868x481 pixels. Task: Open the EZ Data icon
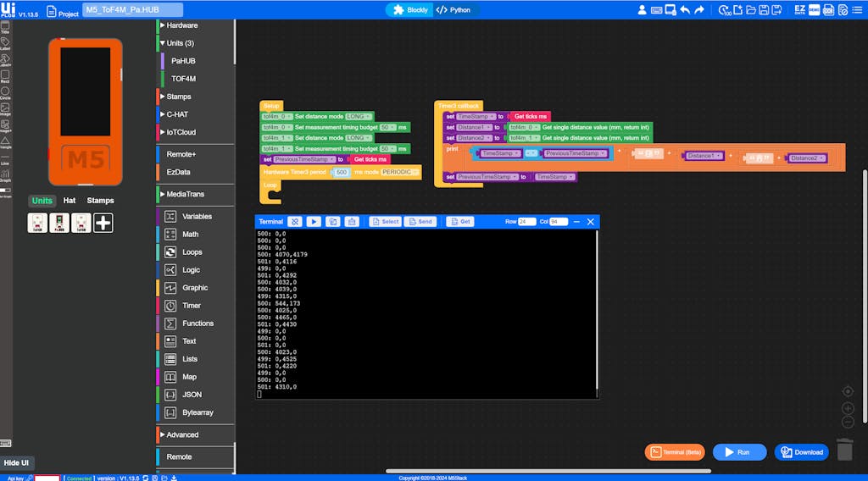800,10
